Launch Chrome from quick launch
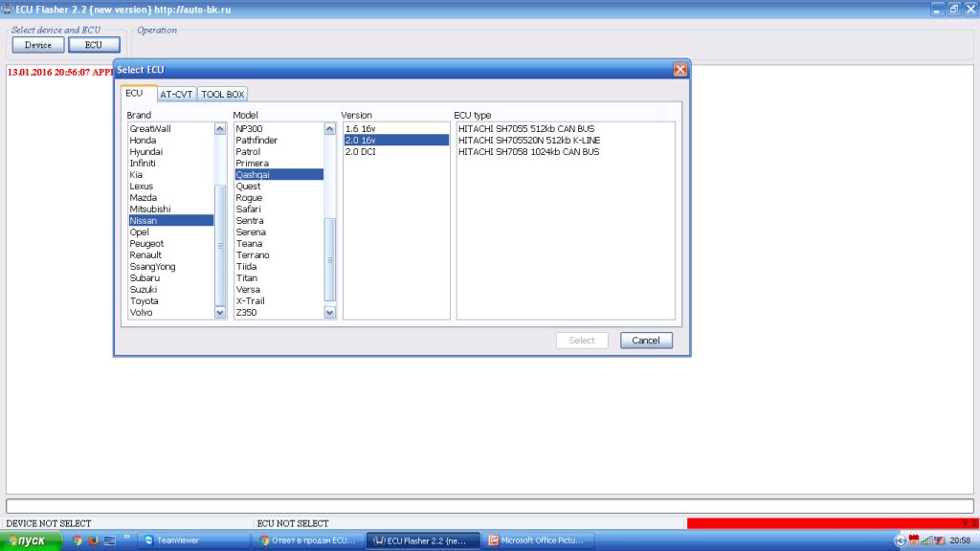This screenshot has height=551, width=980. [x=77, y=540]
